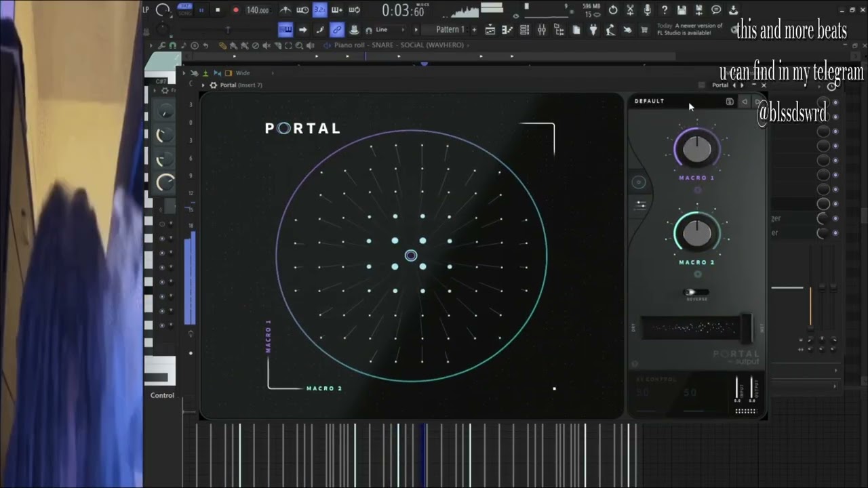Select the piano roll zoom magnifier tool
The height and width of the screenshot is (488, 868).
coord(299,45)
